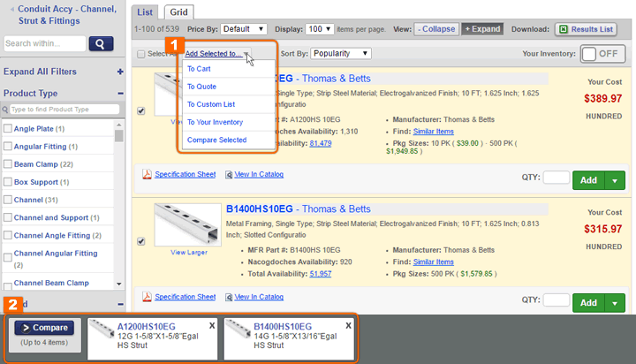Open the Price By dropdown

244,29
